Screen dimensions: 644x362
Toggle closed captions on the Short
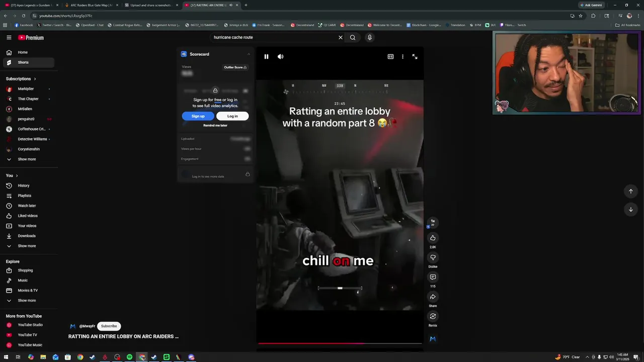pyautogui.click(x=390, y=57)
